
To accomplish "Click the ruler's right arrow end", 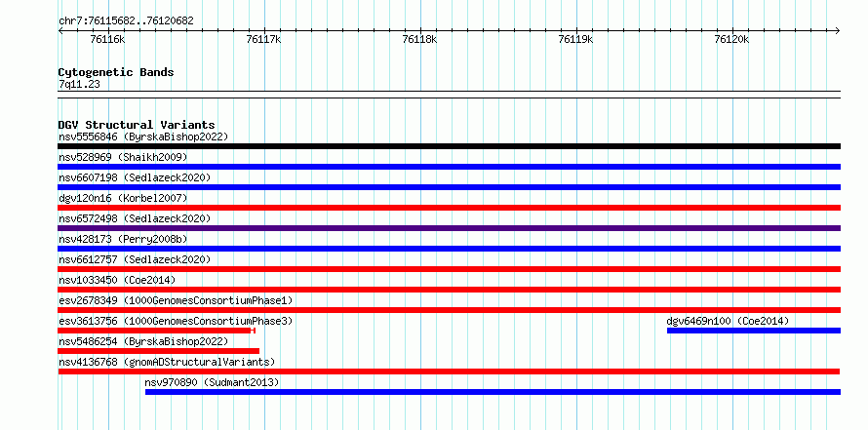I will (838, 30).
